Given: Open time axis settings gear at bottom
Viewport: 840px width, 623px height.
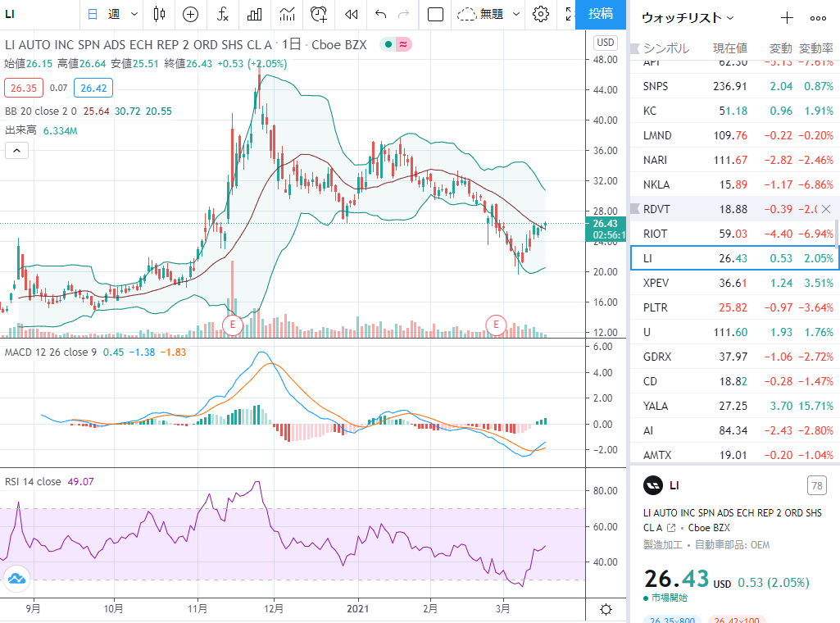Looking at the screenshot, I should click(606, 610).
